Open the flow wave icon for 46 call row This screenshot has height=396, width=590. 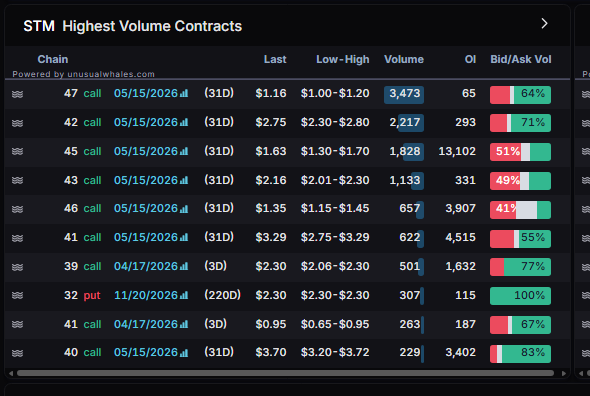coord(17,209)
